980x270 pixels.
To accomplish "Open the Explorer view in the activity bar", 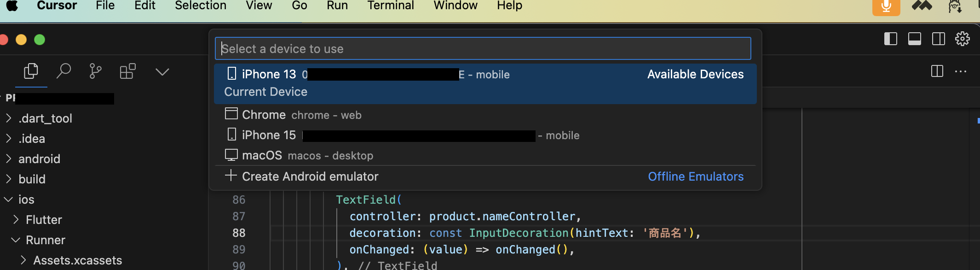I will pos(31,71).
